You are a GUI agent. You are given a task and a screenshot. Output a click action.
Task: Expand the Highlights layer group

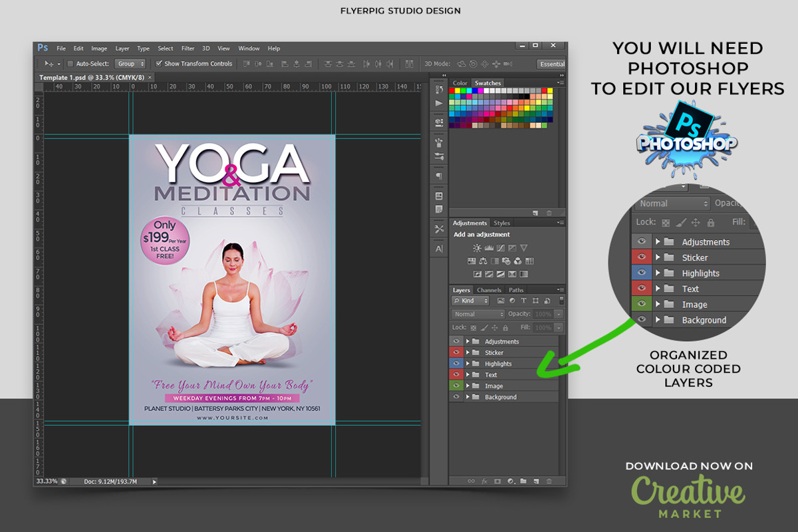467,364
